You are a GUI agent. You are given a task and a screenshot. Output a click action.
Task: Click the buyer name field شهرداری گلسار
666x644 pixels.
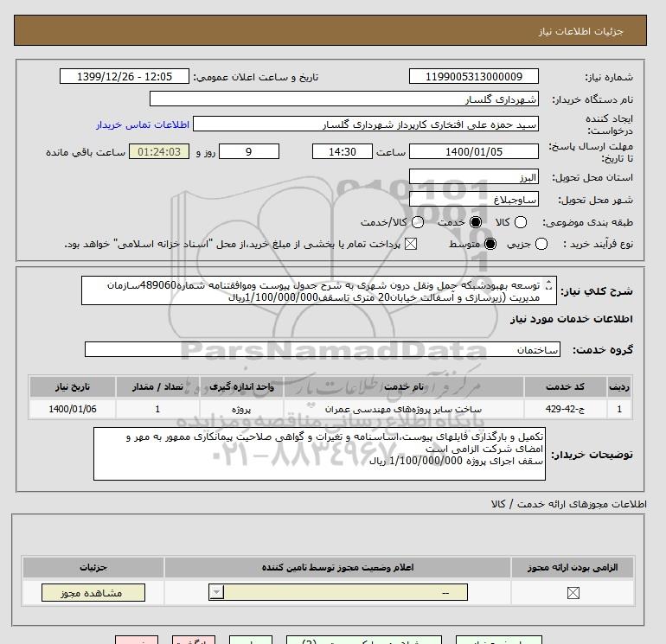point(344,99)
